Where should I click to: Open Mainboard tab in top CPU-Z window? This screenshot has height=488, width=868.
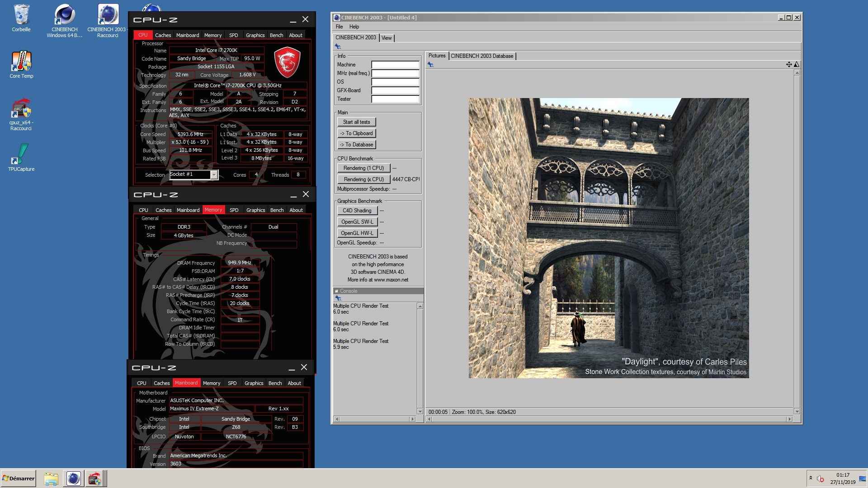[188, 35]
